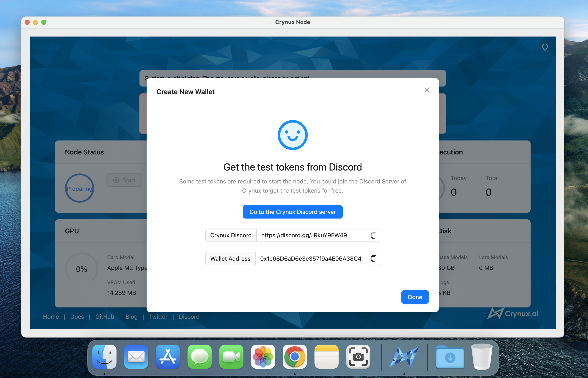Viewport: 588px width, 378px height.
Task: Open the Crynux Node dock icon
Action: coord(404,357)
